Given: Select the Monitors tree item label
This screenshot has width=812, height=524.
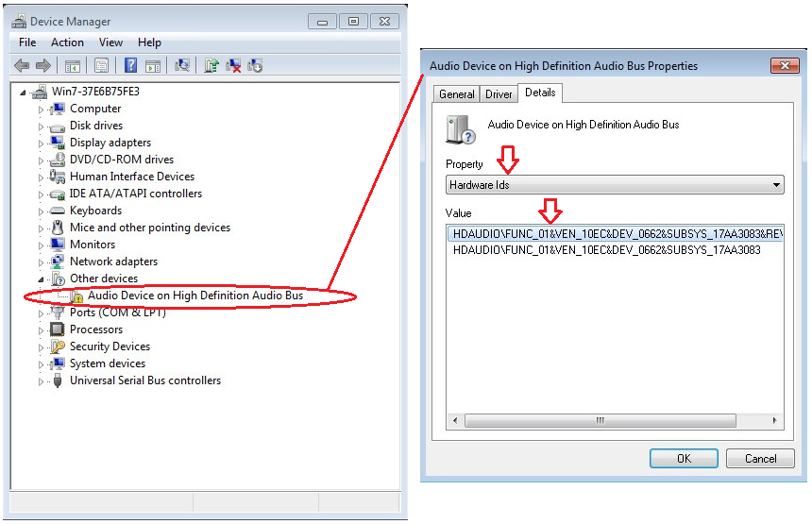Looking at the screenshot, I should tap(93, 245).
